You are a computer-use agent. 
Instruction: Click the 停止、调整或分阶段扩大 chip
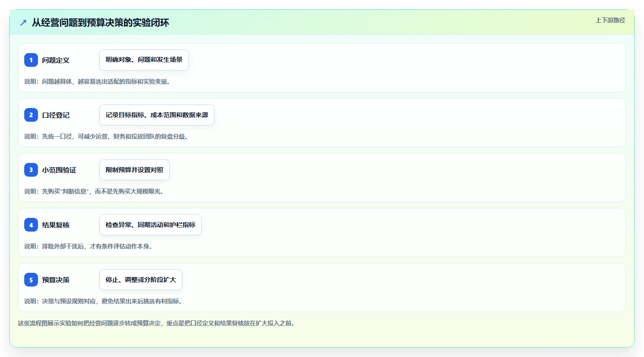coord(141,280)
